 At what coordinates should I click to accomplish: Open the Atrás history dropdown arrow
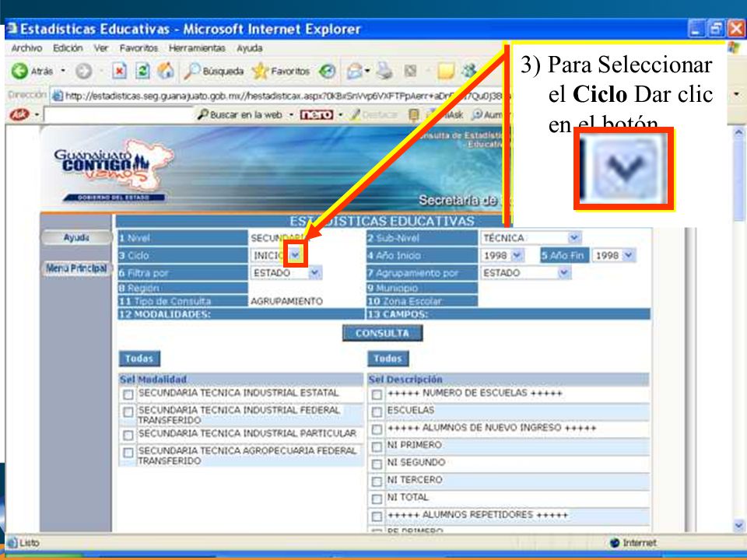pos(63,72)
